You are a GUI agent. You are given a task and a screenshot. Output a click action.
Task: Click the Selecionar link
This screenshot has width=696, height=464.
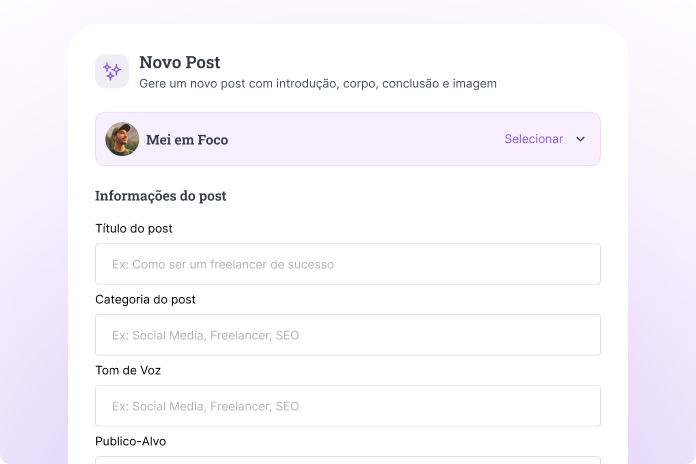[x=533, y=139]
